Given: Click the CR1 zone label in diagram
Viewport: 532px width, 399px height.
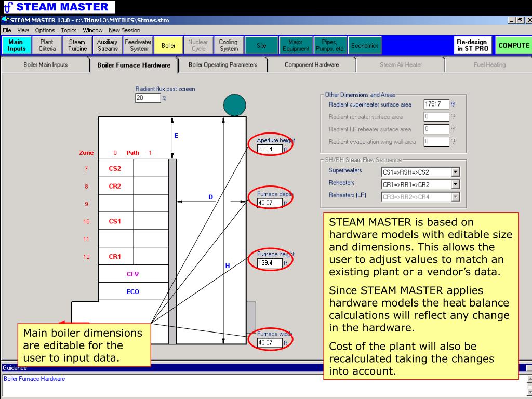Looking at the screenshot, I should tap(115, 257).
